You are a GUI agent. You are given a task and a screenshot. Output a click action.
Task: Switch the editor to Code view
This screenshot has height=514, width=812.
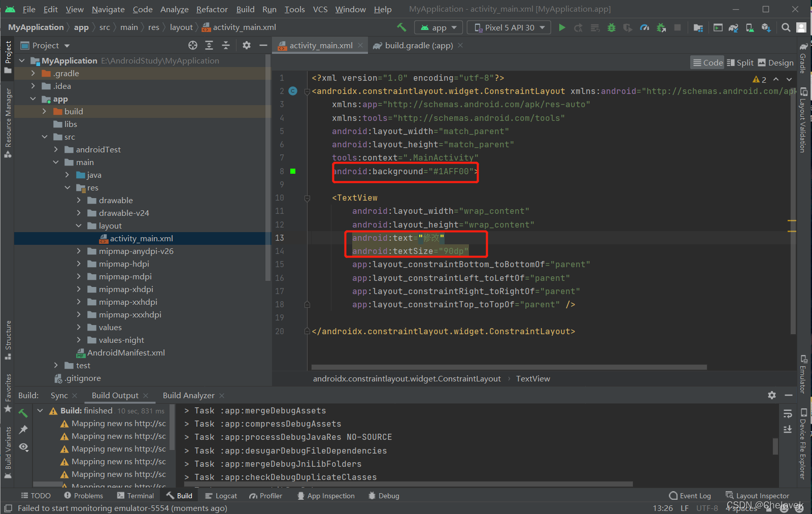[707, 62]
